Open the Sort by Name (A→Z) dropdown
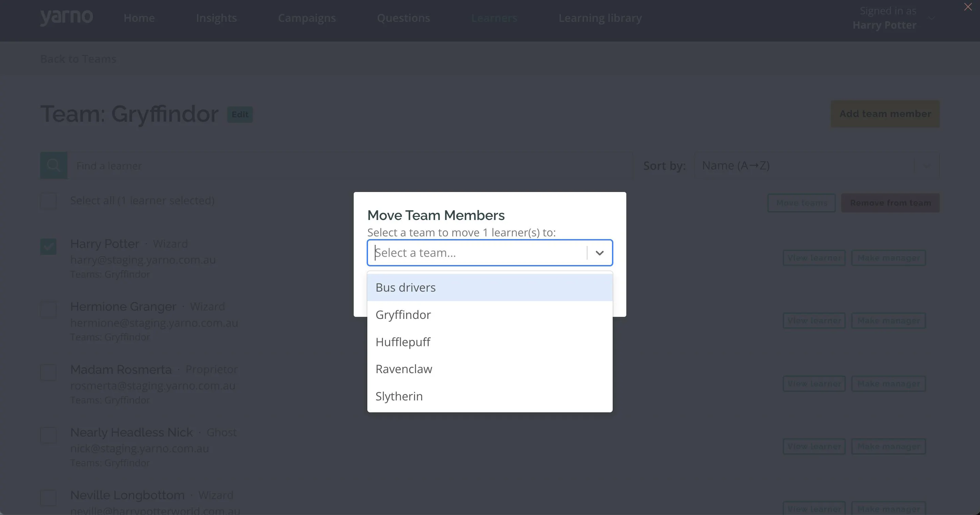Screen dimensions: 980x515 817,165
